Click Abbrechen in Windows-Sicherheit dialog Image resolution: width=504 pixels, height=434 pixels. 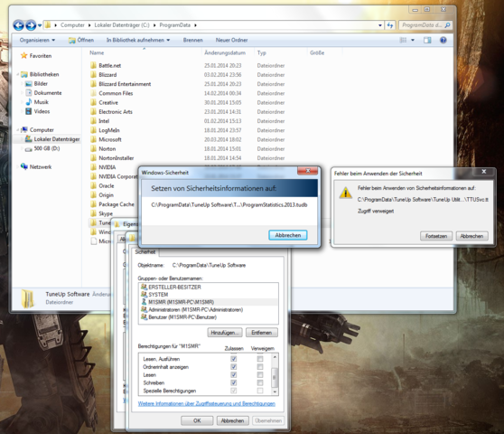288,235
